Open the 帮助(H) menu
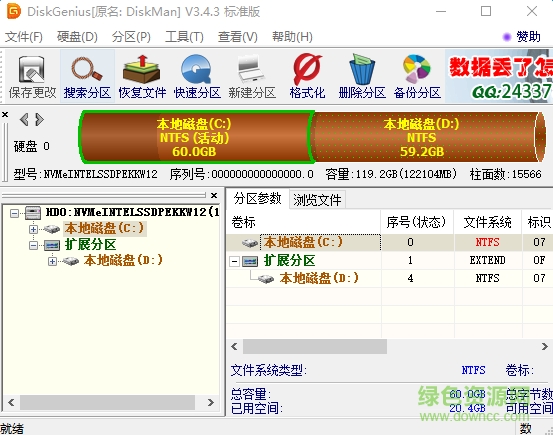Viewport: 553px width, 435px height. 292,37
